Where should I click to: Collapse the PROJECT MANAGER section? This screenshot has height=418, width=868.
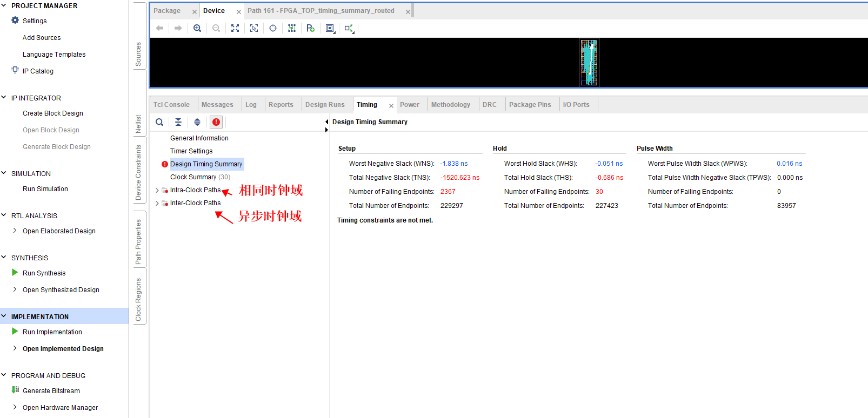[4, 5]
